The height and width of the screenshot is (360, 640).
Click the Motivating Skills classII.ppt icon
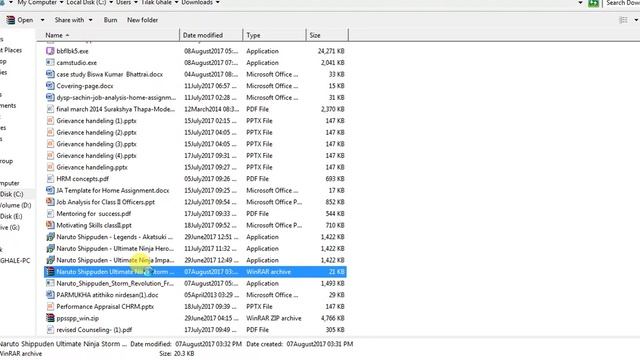pyautogui.click(x=50, y=225)
